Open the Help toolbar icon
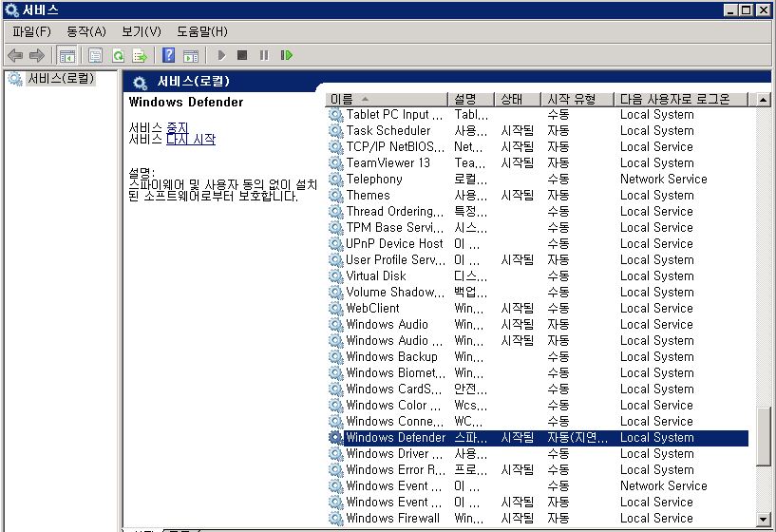The image size is (776, 532). (169, 55)
